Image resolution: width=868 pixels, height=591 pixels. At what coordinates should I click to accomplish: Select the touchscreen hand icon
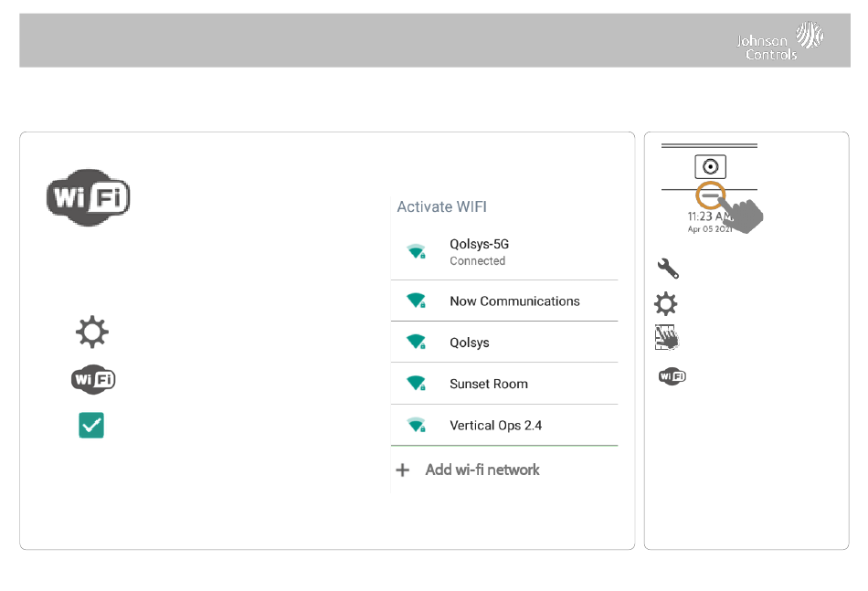tap(666, 338)
